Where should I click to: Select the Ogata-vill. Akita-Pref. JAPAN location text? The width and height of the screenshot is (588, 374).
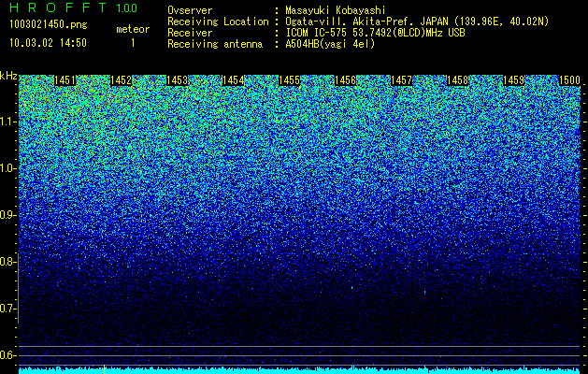417,22
